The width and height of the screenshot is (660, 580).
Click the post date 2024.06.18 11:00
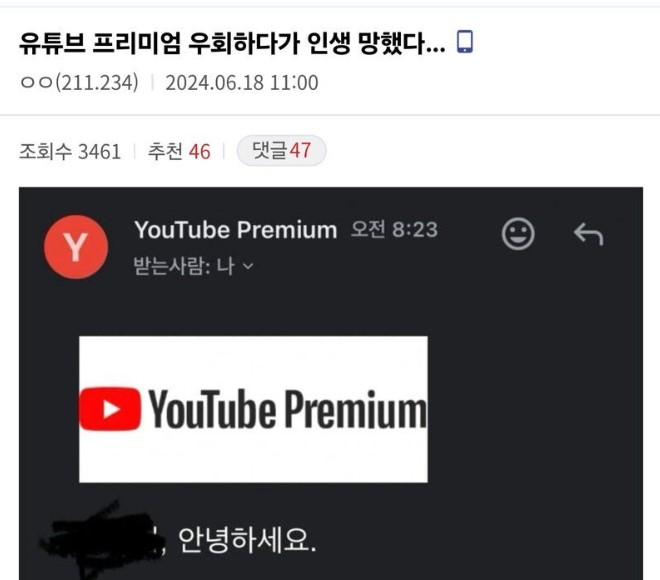(242, 82)
